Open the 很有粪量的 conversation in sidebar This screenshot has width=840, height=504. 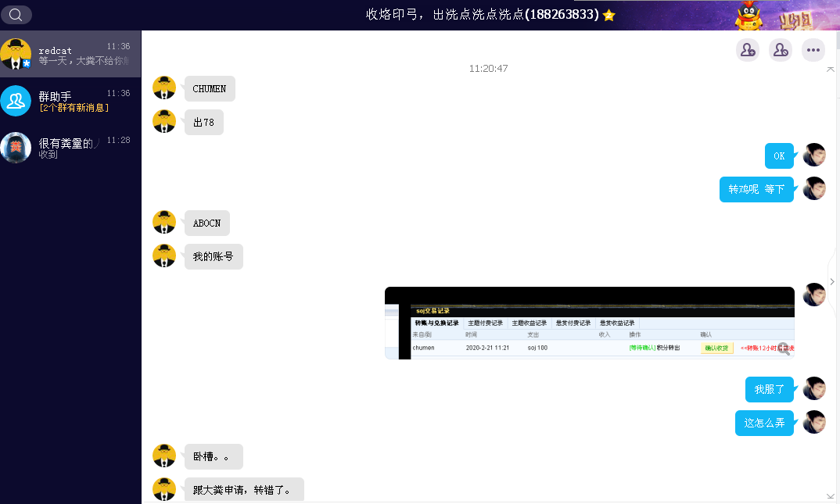pyautogui.click(x=70, y=148)
